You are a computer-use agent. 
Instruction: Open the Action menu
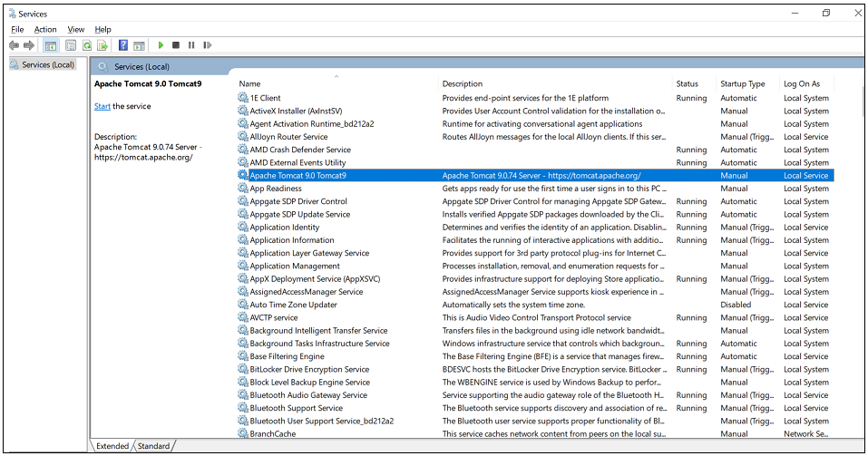(45, 29)
